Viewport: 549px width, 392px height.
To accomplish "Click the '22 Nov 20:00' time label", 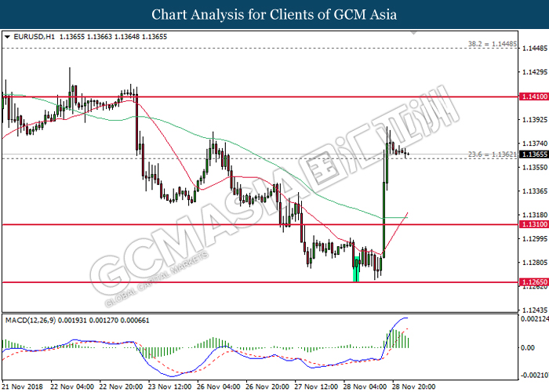I will 121,387.
